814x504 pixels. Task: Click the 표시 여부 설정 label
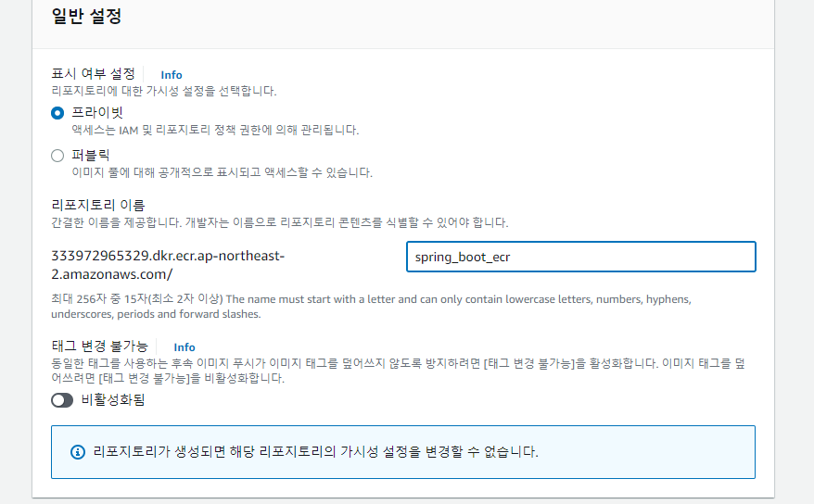pos(93,73)
